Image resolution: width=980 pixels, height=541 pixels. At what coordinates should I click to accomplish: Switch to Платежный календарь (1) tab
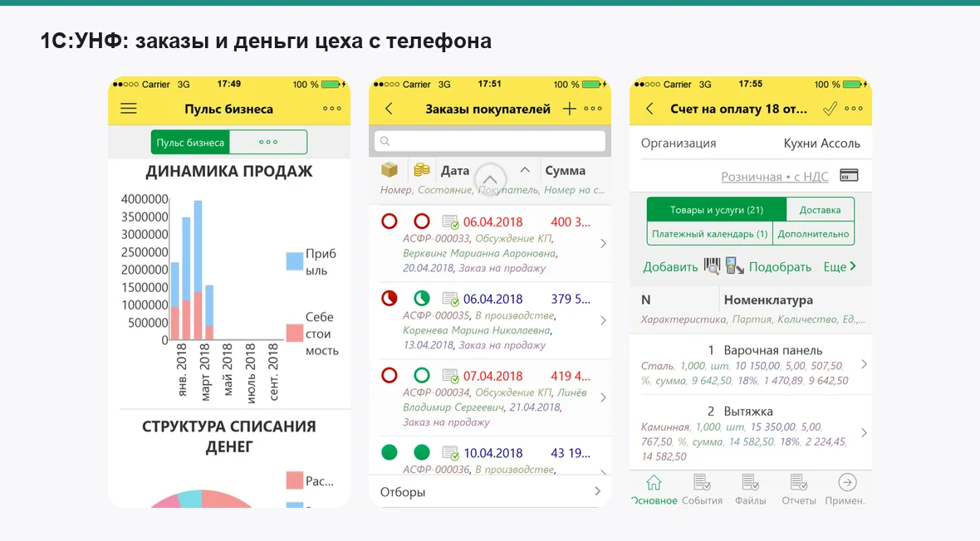709,234
